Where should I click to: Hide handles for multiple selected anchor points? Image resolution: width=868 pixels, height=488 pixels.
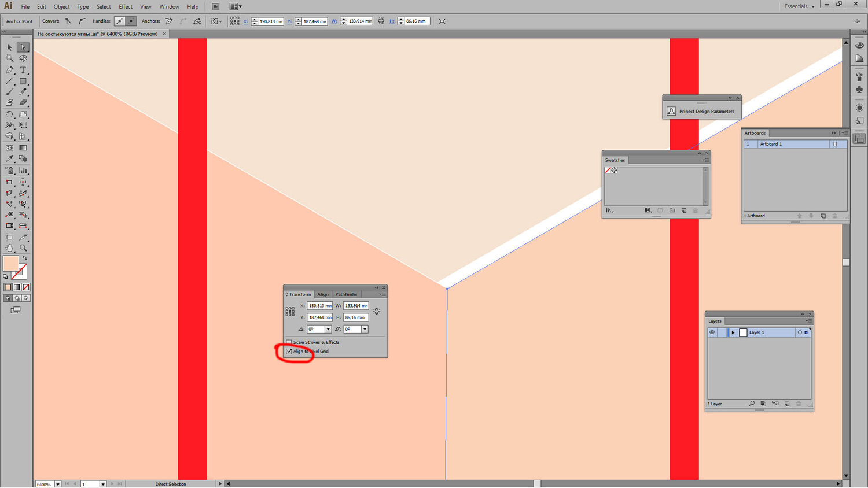click(131, 21)
